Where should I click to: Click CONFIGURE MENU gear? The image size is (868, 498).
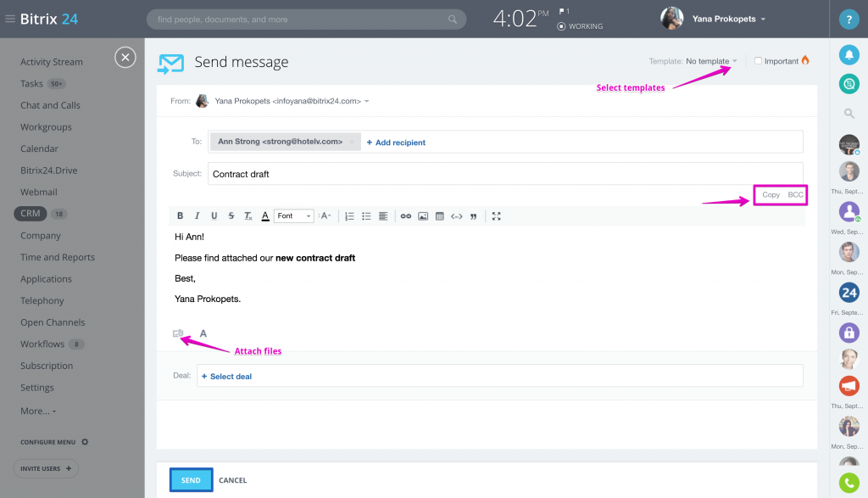coord(85,442)
